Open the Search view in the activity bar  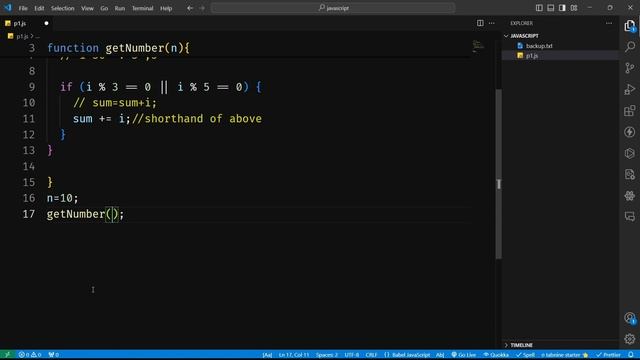tap(630, 47)
